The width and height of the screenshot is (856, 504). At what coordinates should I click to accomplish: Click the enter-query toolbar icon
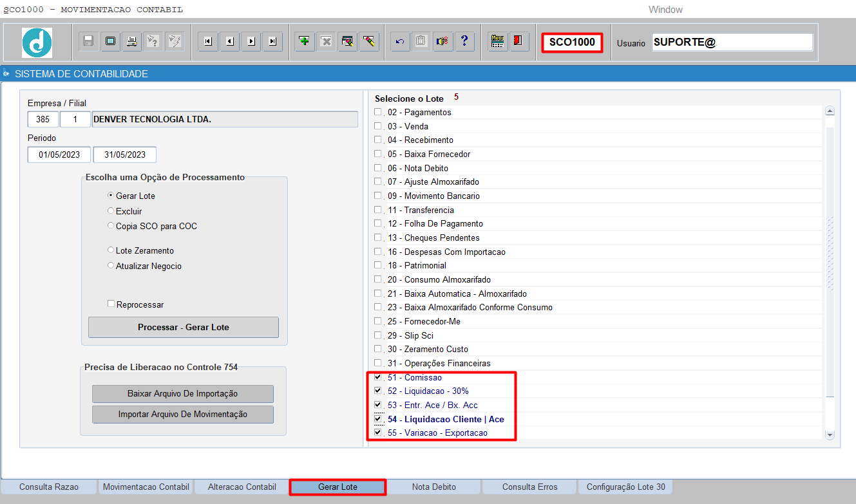[x=153, y=41]
